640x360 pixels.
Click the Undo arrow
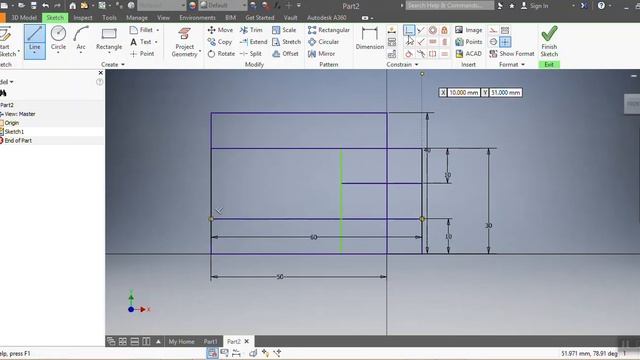coord(46,6)
